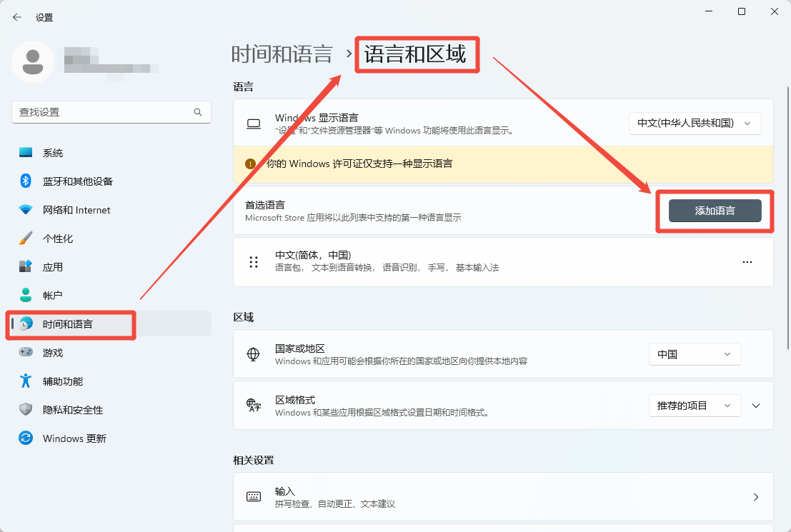The height and width of the screenshot is (532, 791).
Task: Click the 帐户 person icon
Action: [25, 295]
